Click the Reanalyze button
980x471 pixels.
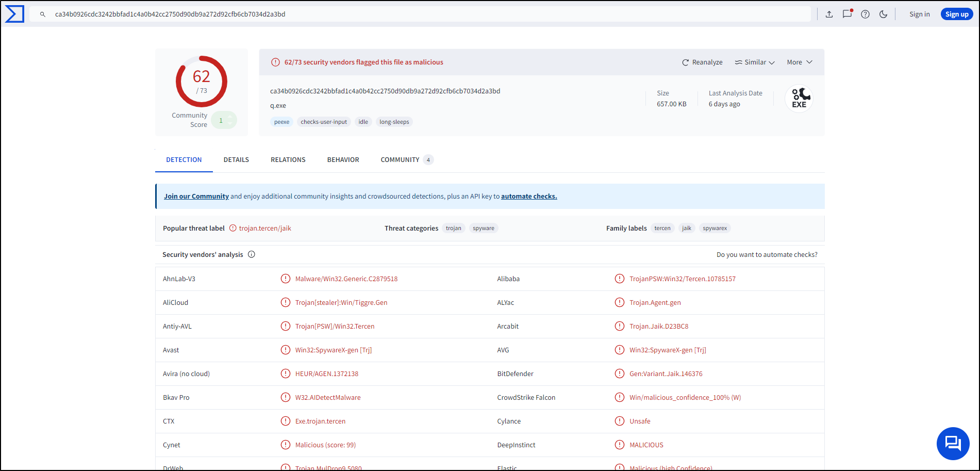(702, 62)
